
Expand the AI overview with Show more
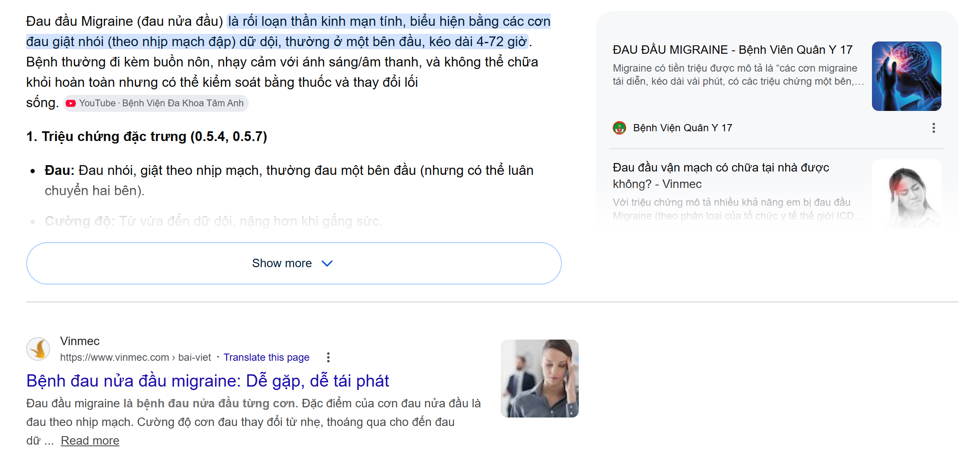click(x=294, y=263)
